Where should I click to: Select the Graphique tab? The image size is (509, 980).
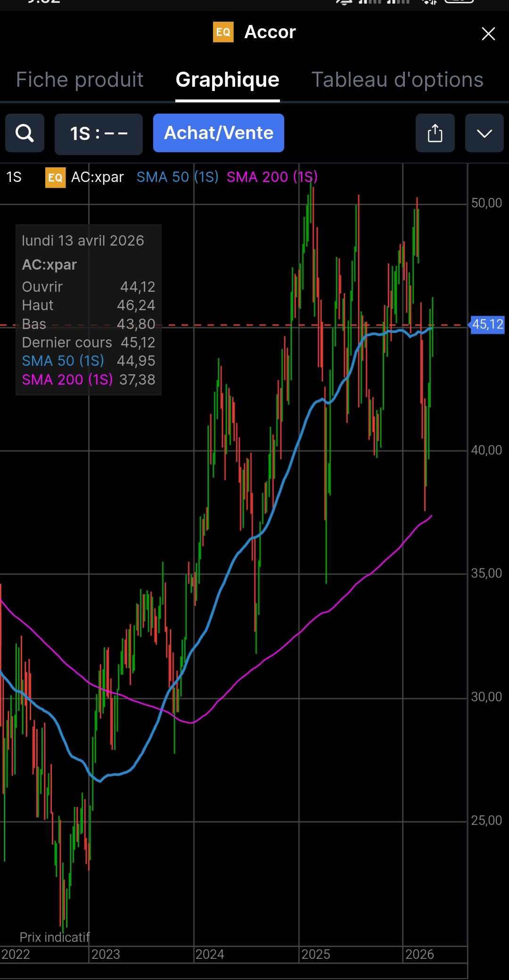pos(228,80)
